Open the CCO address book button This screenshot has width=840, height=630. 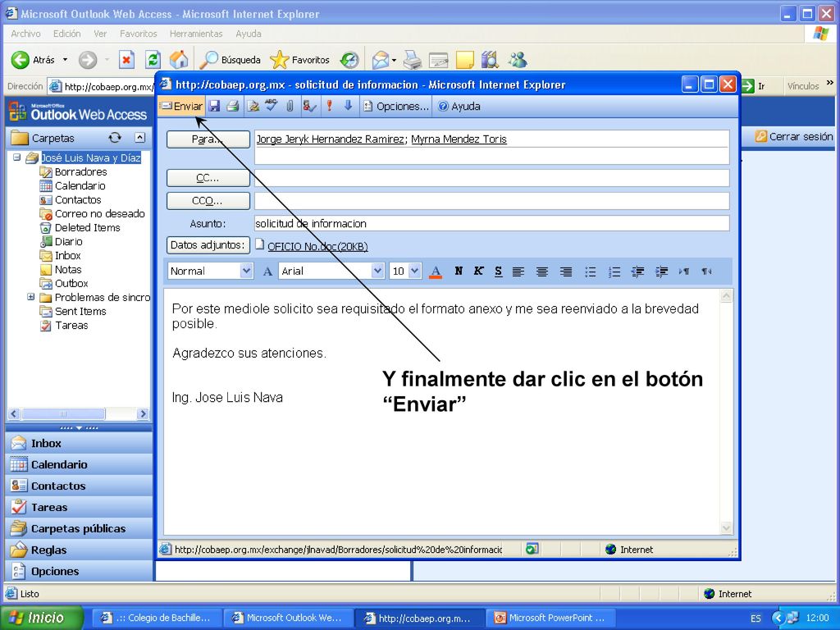pos(208,201)
